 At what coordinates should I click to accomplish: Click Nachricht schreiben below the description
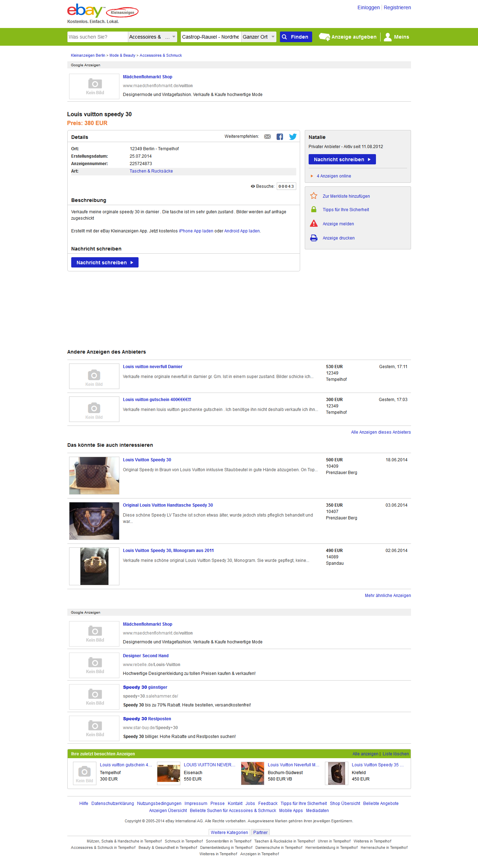point(105,263)
